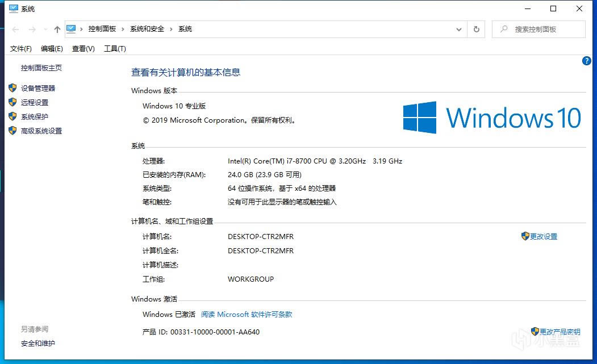Image resolution: width=597 pixels, height=364 pixels.
Task: Click Windows 已激活 status text
Action: (169, 315)
